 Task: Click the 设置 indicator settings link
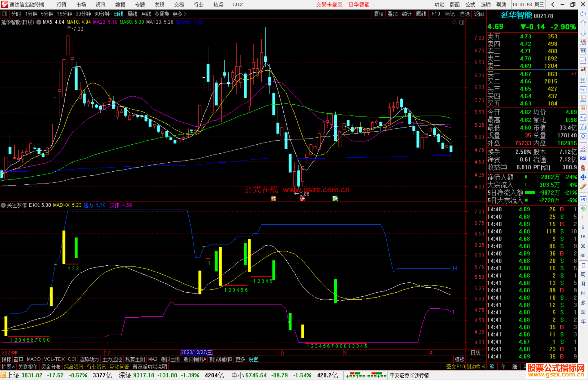click(x=253, y=359)
